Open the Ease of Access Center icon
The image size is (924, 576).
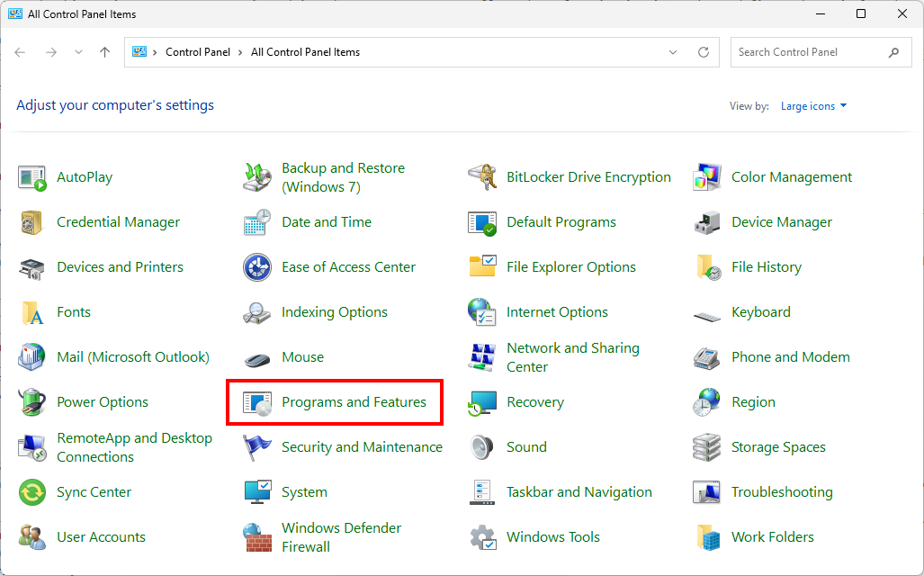tap(257, 267)
